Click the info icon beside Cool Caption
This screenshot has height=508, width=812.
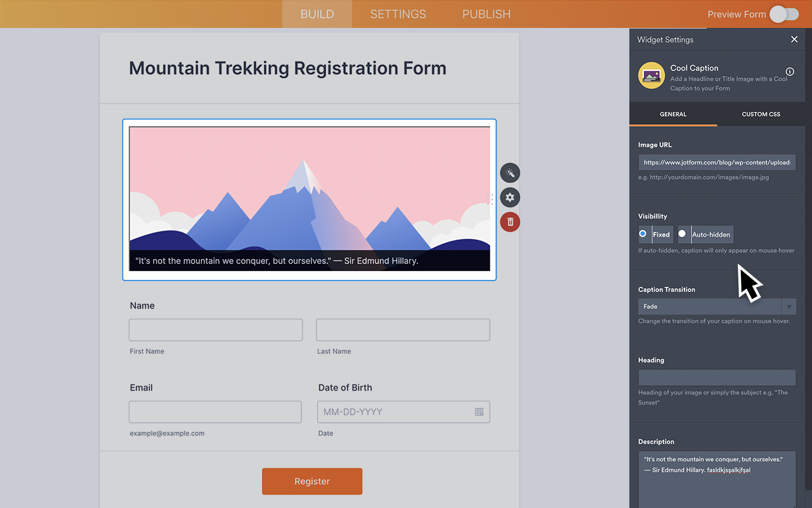pos(790,72)
